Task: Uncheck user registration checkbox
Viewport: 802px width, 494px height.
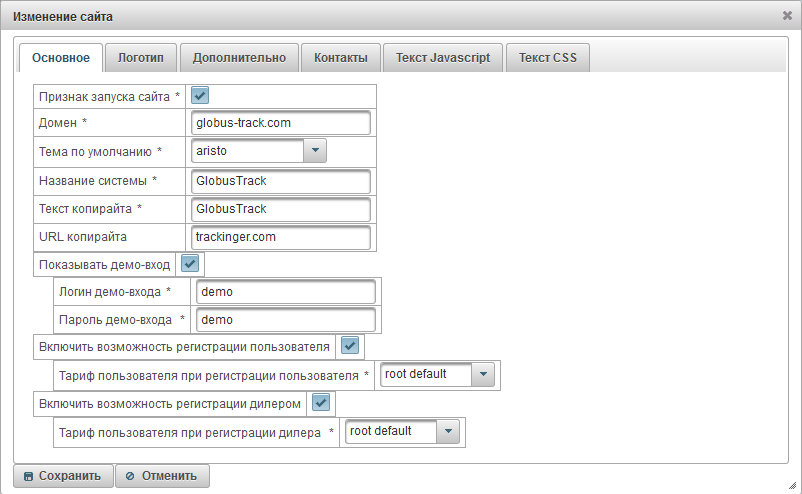Action: tap(350, 346)
